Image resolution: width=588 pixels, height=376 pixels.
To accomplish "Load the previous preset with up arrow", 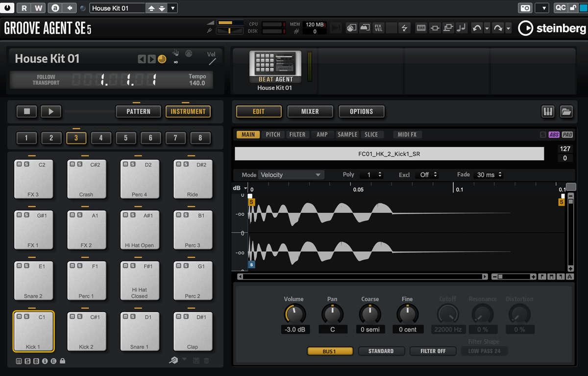I will tap(151, 8).
